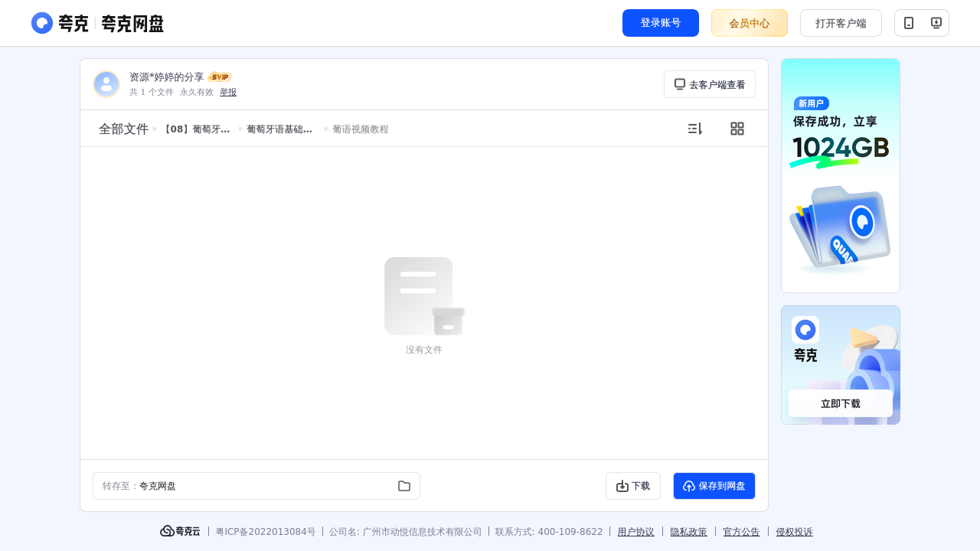Click the 下载 download button

(x=633, y=486)
